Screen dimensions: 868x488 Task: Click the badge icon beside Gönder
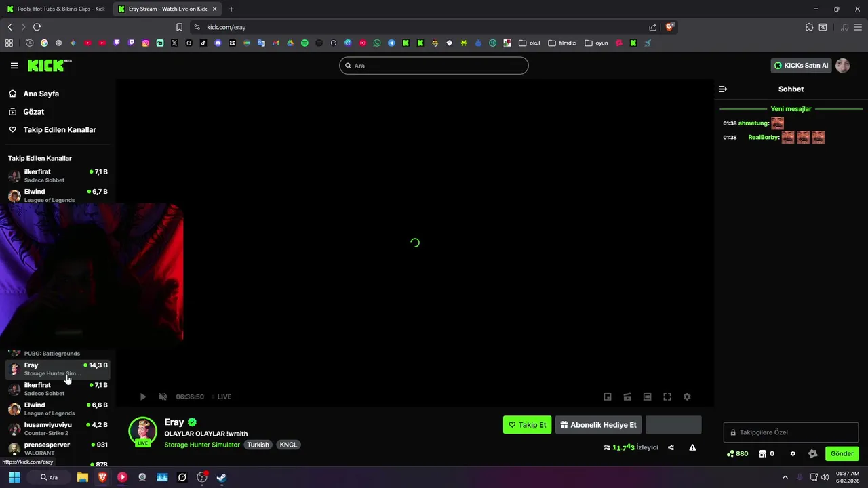[813, 453]
